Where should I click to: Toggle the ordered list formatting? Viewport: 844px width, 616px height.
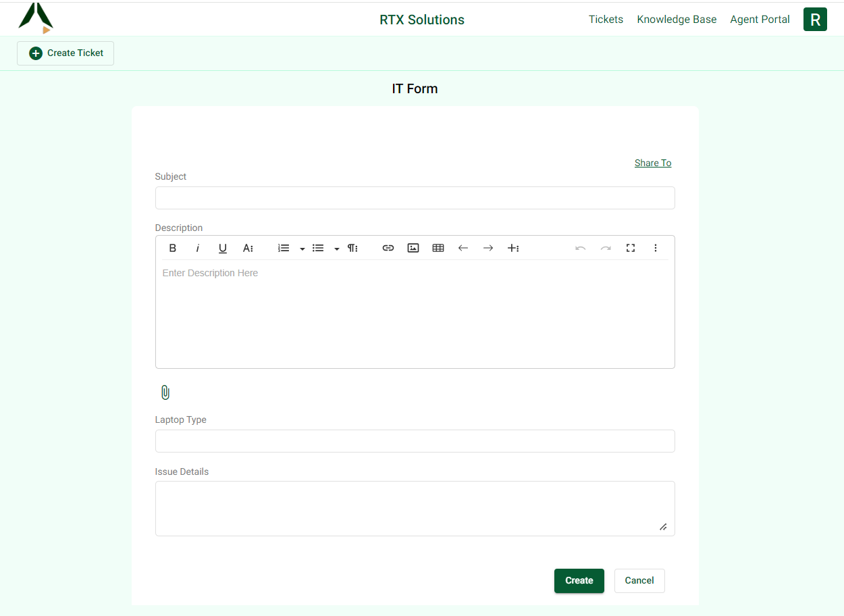click(283, 248)
